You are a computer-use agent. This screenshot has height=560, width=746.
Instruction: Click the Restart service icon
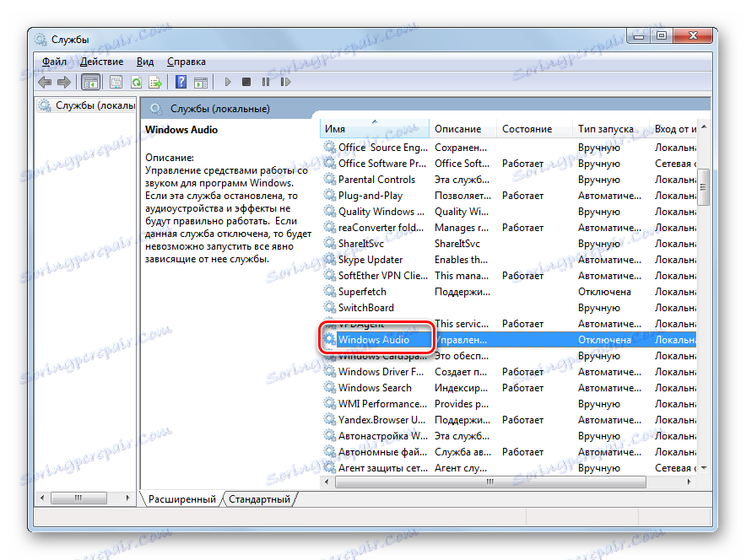tap(285, 83)
